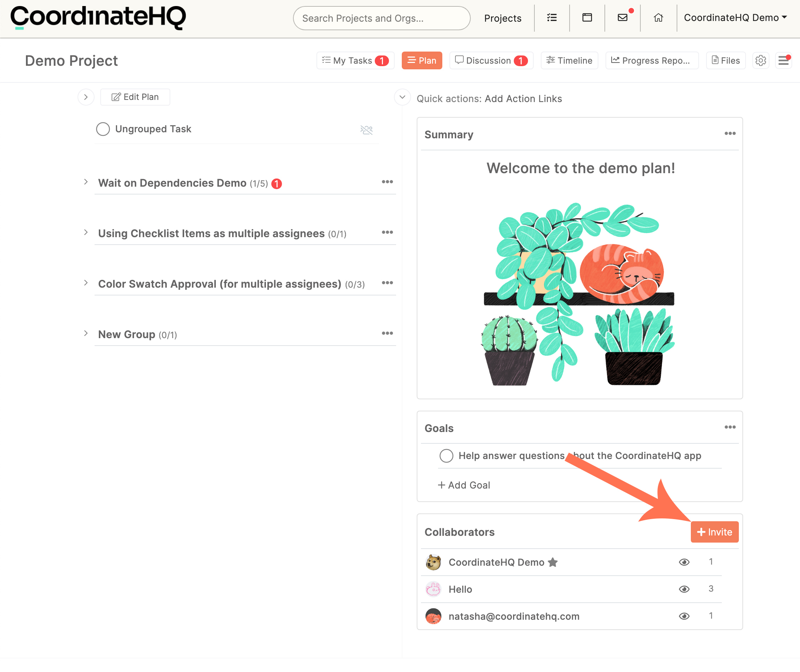The image size is (800, 672).
Task: Open project settings gear icon
Action: 761,60
